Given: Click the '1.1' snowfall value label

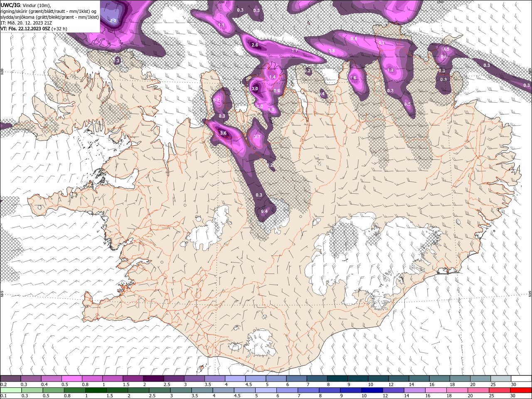Looking at the screenshot, I should (x=221, y=25).
